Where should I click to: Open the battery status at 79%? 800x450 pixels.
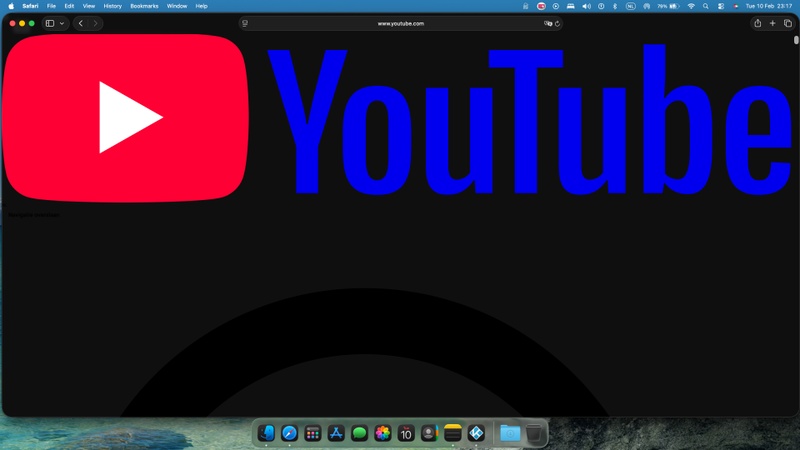click(668, 6)
